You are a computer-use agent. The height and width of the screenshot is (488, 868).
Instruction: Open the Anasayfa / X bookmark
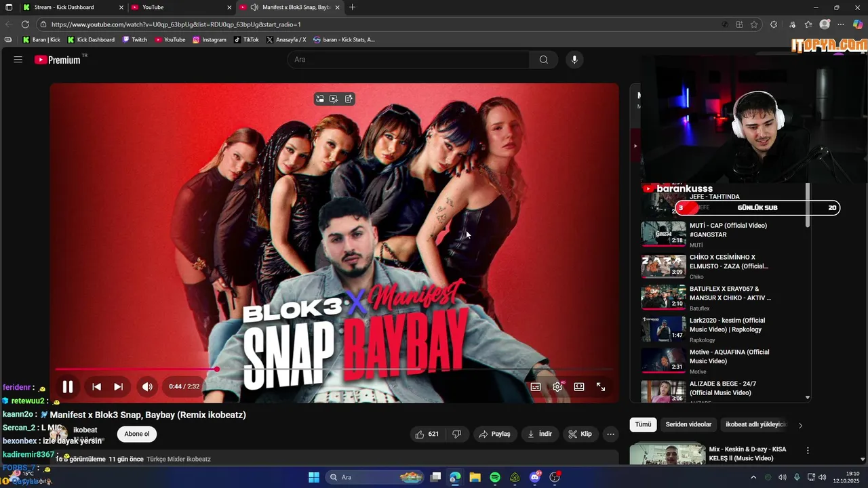tap(287, 40)
